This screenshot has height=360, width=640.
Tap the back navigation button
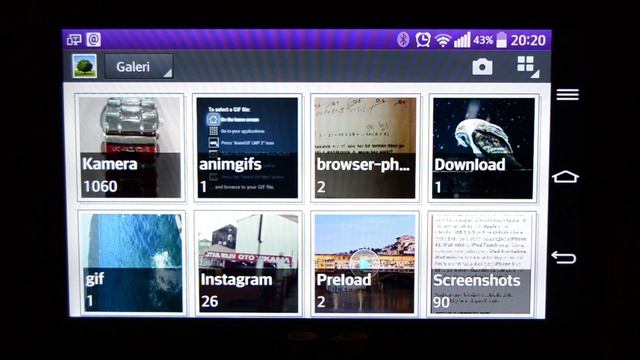(x=564, y=257)
